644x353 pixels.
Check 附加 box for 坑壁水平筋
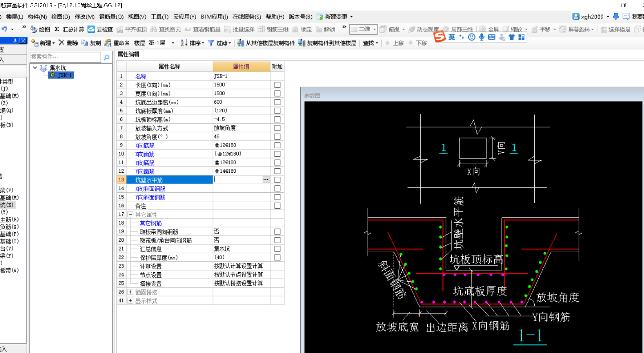pos(278,180)
